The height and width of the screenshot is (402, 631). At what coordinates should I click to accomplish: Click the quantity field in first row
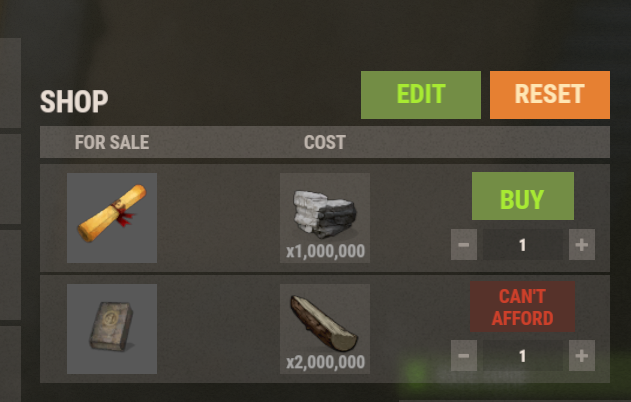pos(523,245)
